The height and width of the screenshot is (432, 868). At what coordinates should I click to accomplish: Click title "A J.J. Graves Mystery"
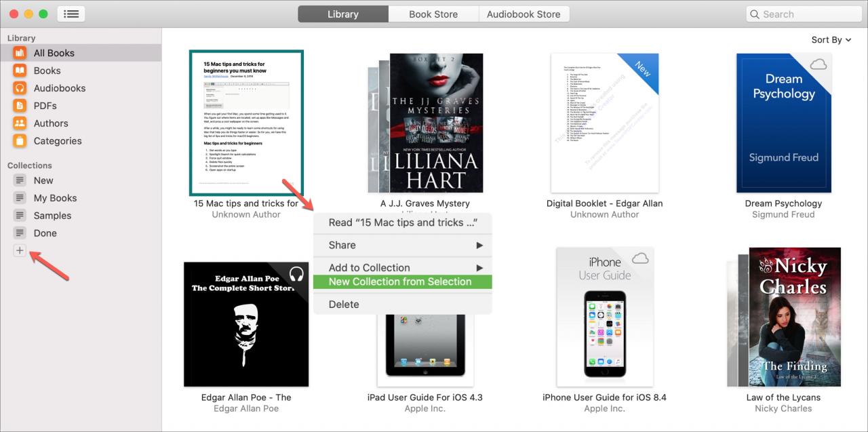pyautogui.click(x=425, y=203)
